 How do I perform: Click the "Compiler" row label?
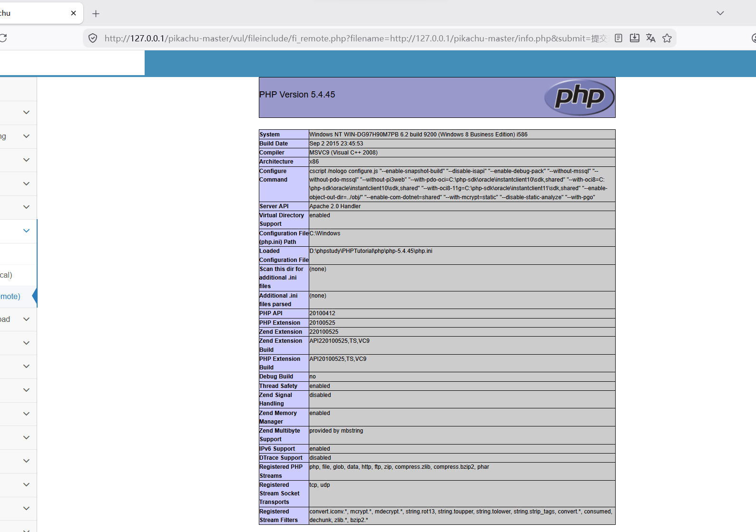272,153
